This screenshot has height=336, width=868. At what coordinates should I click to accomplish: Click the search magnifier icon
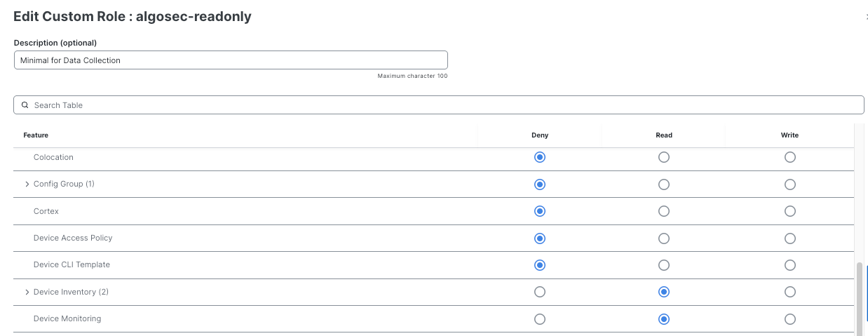(x=25, y=105)
